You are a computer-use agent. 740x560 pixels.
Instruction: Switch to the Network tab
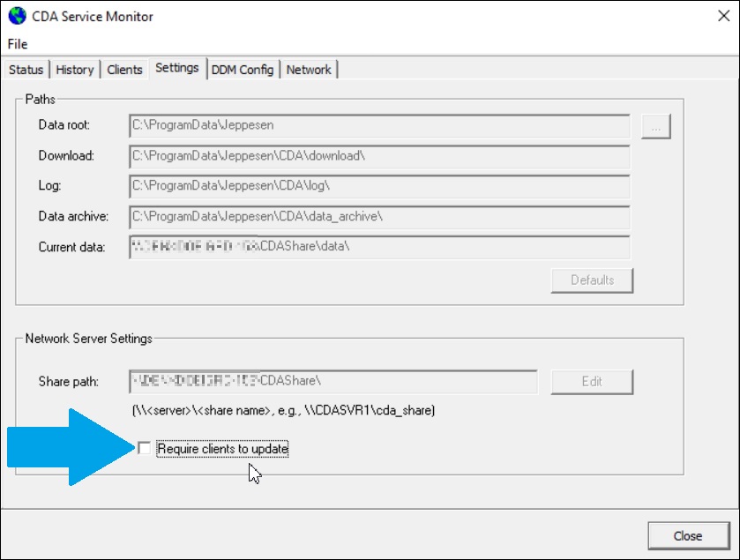[x=309, y=70]
